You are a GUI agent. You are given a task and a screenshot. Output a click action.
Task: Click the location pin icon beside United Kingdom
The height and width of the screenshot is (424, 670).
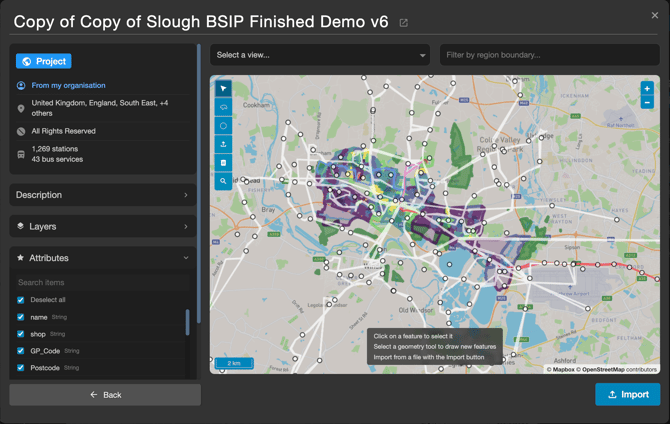click(x=21, y=109)
